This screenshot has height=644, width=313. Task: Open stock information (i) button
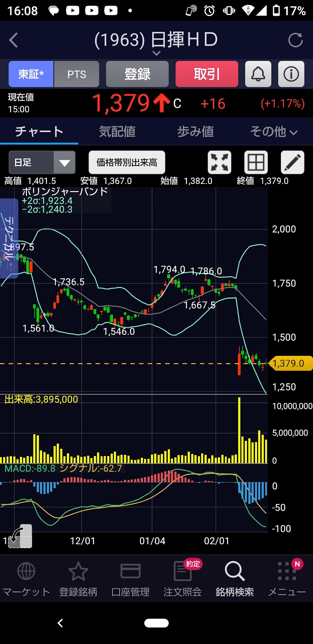291,74
